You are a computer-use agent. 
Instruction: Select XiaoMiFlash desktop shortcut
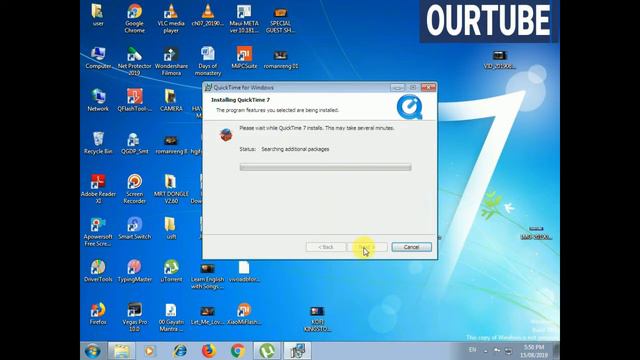(244, 313)
